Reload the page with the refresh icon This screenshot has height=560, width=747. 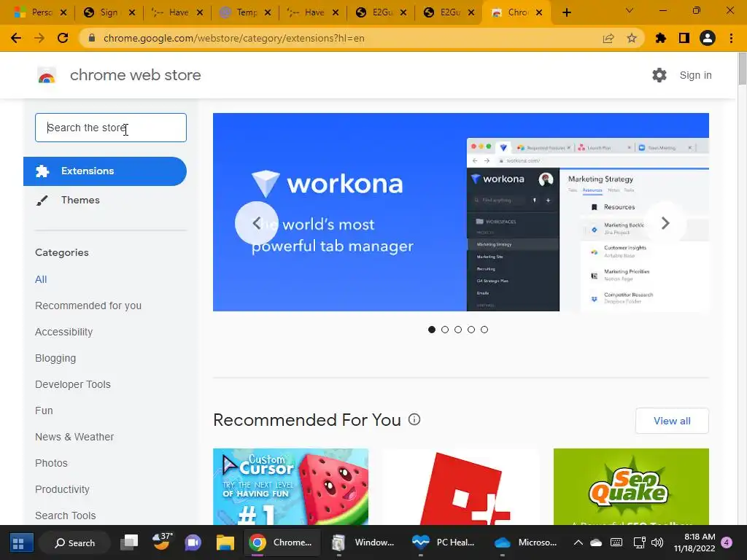pyautogui.click(x=63, y=38)
